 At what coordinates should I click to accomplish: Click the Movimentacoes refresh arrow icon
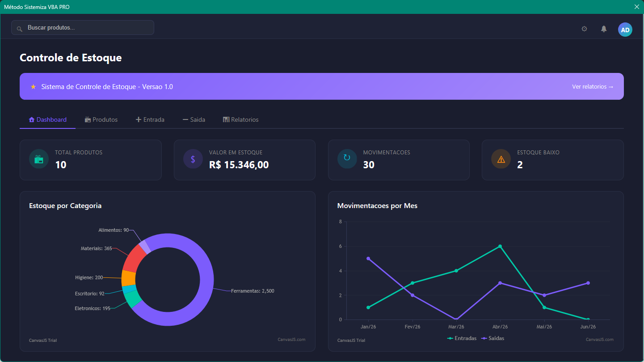coord(347,159)
